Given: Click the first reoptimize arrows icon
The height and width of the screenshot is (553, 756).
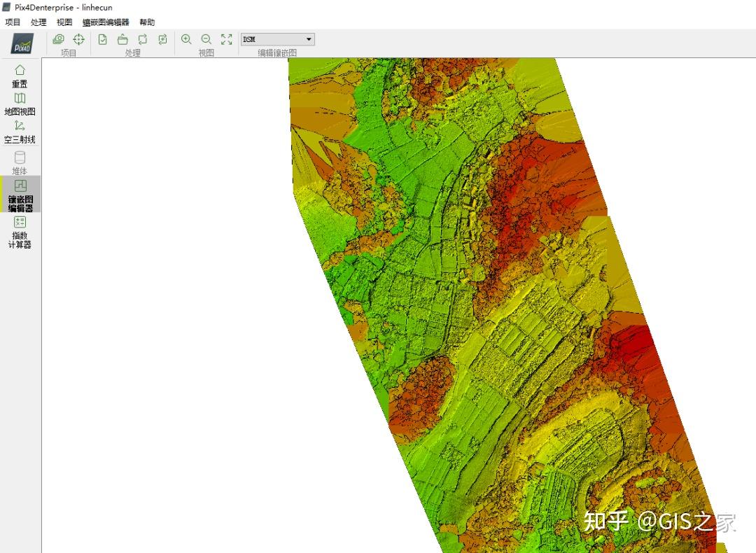Looking at the screenshot, I should (x=143, y=39).
